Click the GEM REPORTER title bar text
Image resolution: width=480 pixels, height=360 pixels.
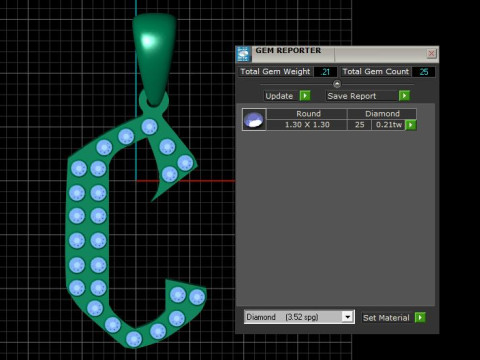point(288,51)
